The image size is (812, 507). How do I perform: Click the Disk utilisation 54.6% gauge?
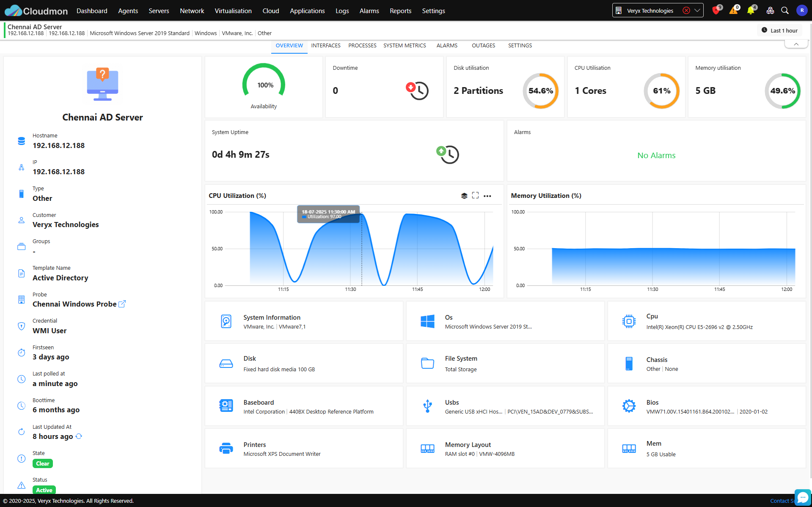point(541,91)
